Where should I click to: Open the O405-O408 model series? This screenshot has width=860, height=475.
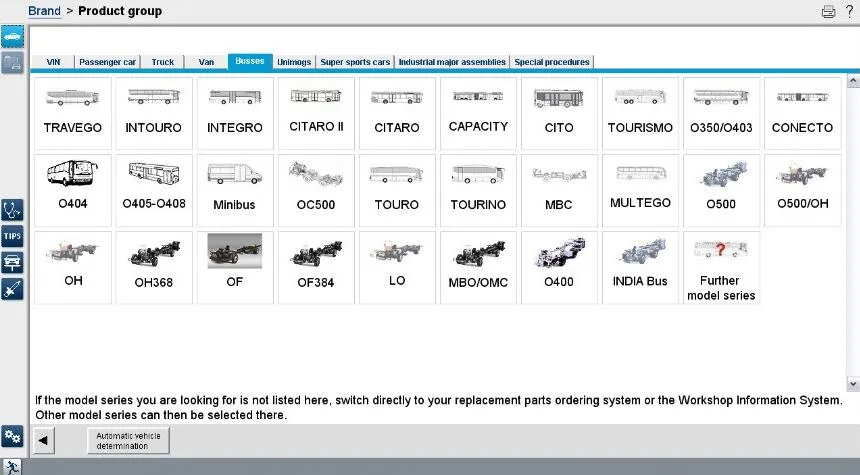[x=154, y=190]
